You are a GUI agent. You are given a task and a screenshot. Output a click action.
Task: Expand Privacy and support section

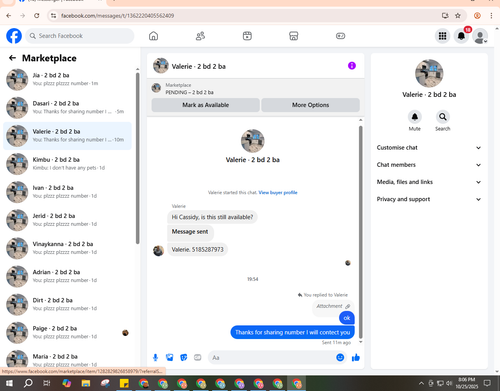(429, 199)
